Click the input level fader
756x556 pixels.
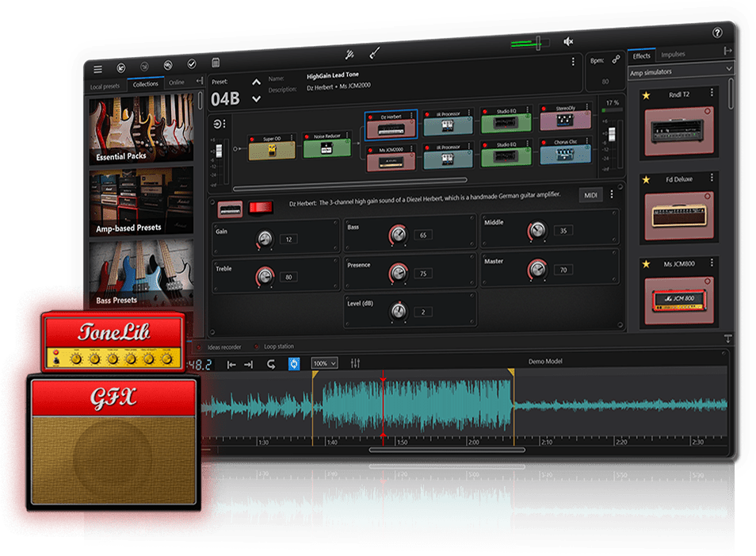click(x=219, y=151)
